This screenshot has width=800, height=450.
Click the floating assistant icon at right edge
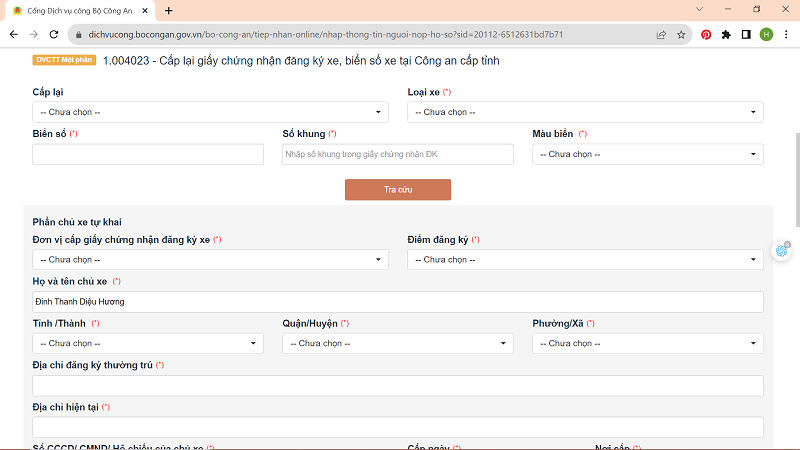click(x=784, y=252)
